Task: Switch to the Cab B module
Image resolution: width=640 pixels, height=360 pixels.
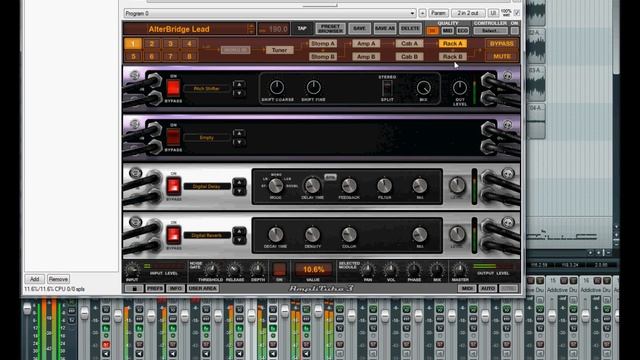Action: (409, 57)
